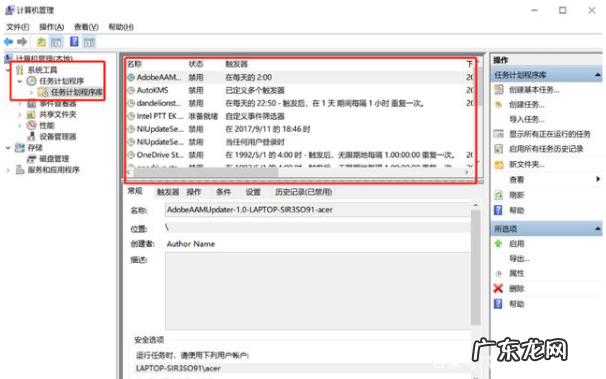606x379 pixels.
Task: Click the 属性 icon in actions pane
Action: click(x=499, y=274)
